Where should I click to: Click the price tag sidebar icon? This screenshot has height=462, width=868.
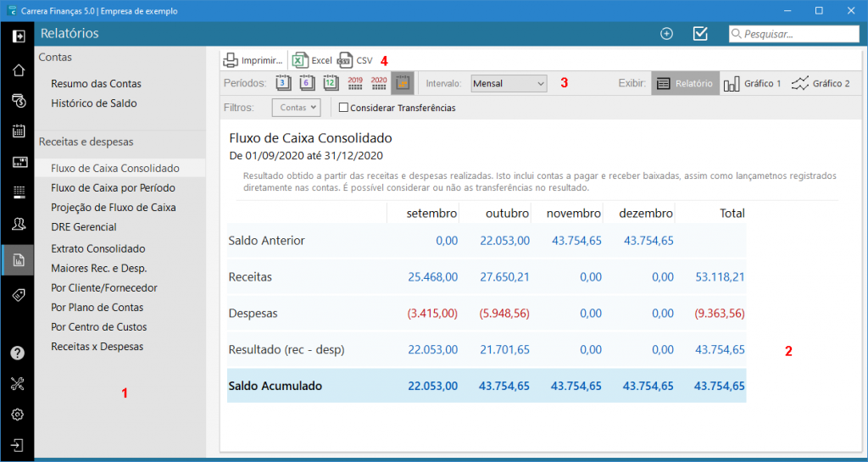point(18,294)
